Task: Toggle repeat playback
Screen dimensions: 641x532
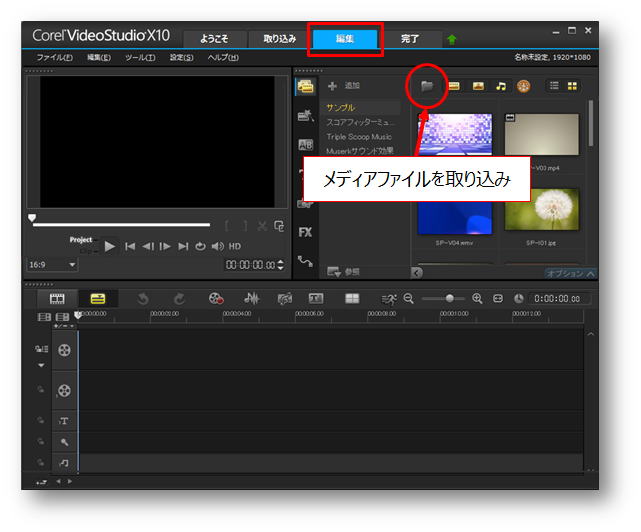Action: (200, 246)
